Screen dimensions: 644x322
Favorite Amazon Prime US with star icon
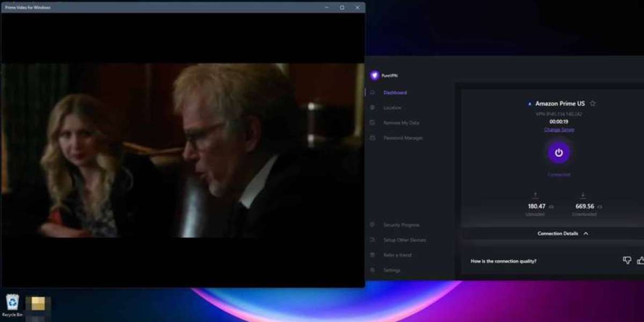pyautogui.click(x=592, y=104)
